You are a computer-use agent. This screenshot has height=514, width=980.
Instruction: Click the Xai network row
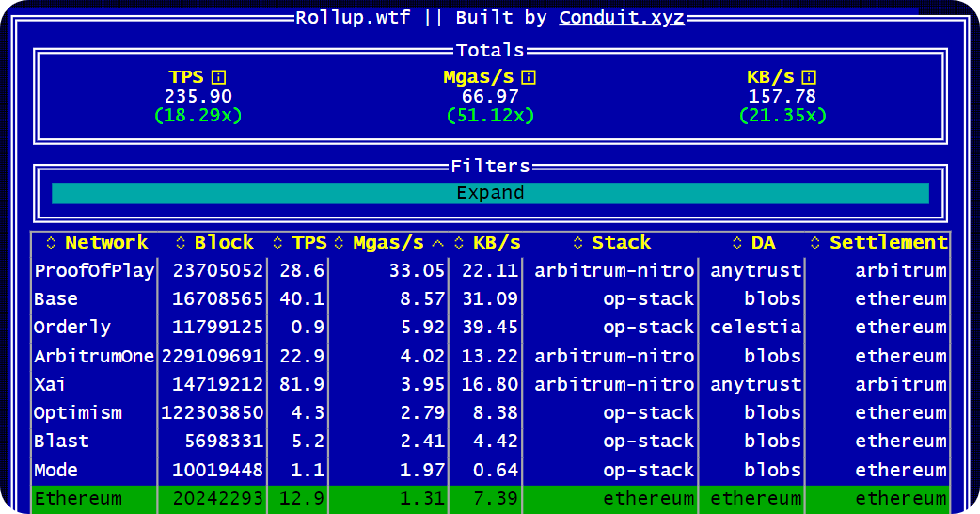[51, 385]
